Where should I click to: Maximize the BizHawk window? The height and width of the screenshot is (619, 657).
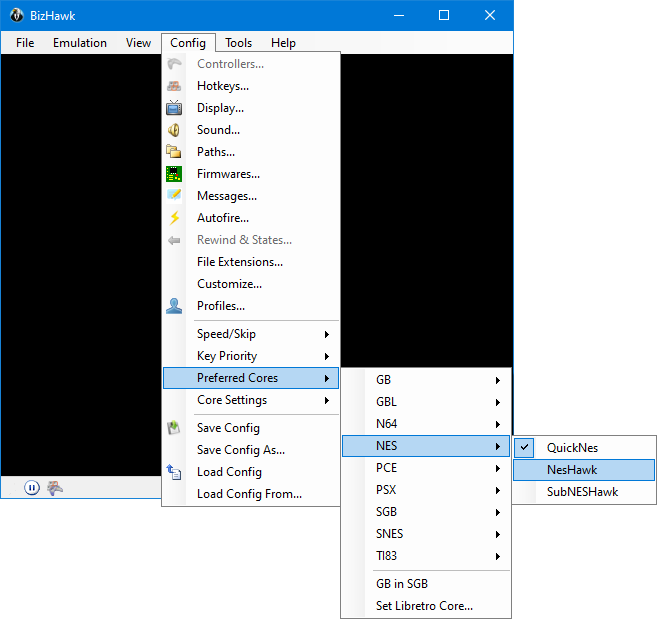tap(444, 16)
